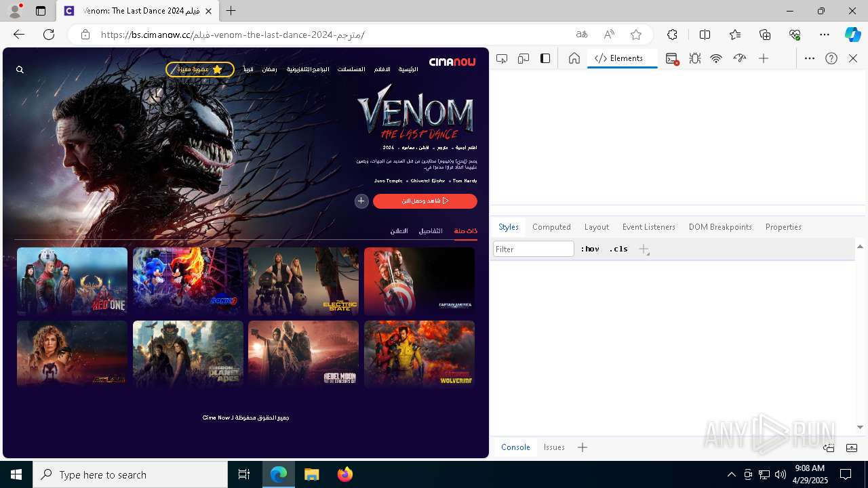Open the رمضان menu link
868x488 pixels.
pos(269,69)
